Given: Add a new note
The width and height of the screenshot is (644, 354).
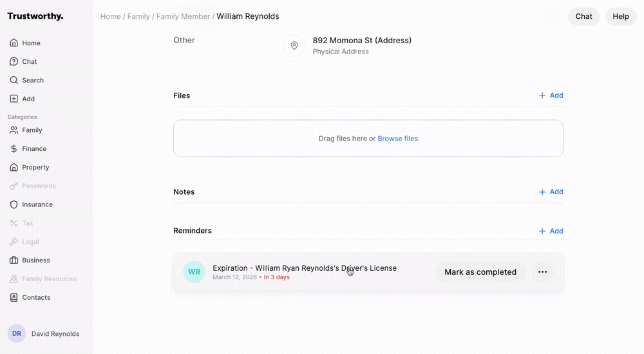Looking at the screenshot, I should [551, 192].
